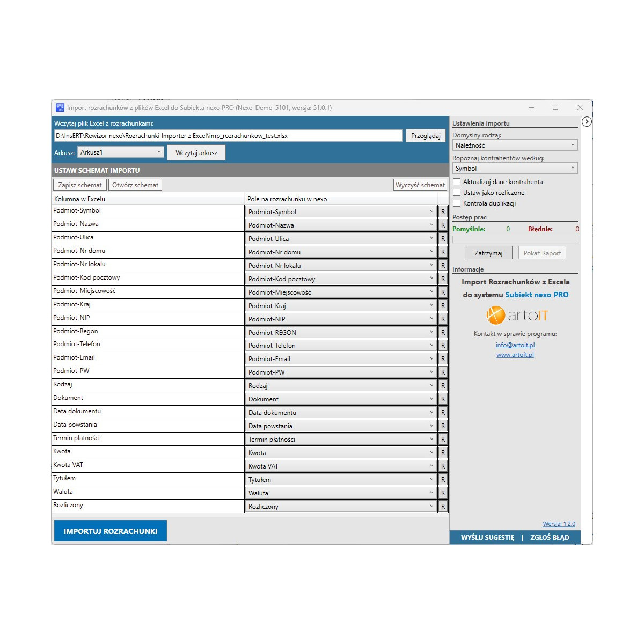Toggle Kontrola duplikacji checkbox
Screen dimensions: 644x644
(x=457, y=203)
